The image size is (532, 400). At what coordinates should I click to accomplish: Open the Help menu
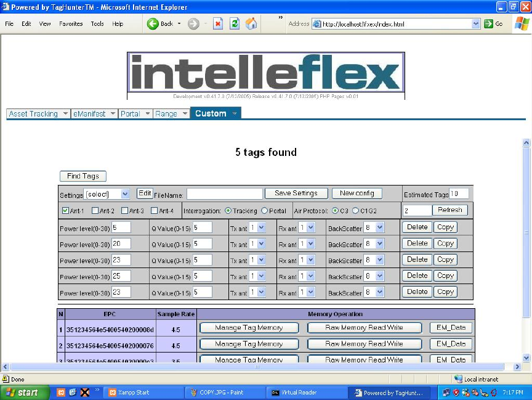pyautogui.click(x=118, y=24)
